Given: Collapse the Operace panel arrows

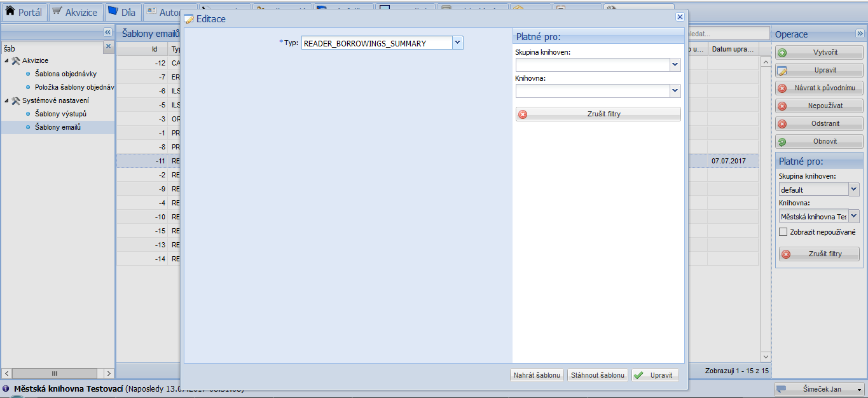Looking at the screenshot, I should [x=860, y=34].
